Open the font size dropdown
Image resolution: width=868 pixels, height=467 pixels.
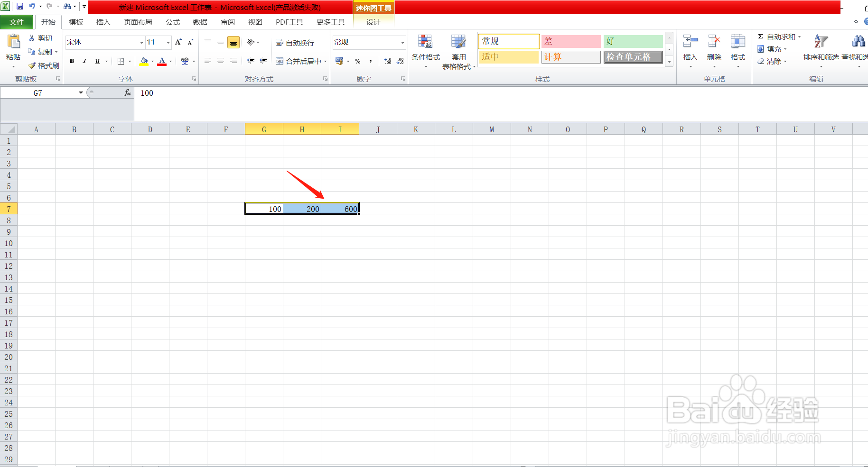pyautogui.click(x=168, y=43)
